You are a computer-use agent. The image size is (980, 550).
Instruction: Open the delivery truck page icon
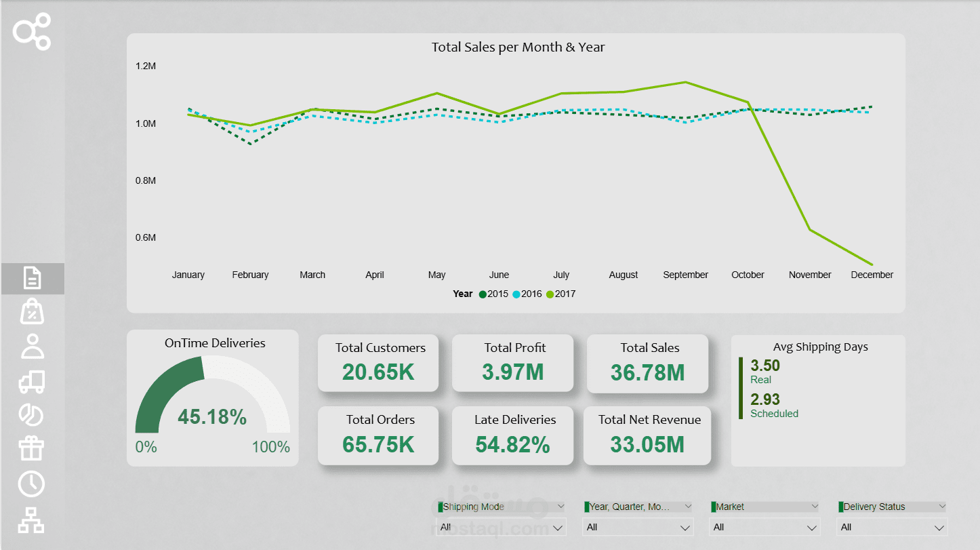click(32, 382)
